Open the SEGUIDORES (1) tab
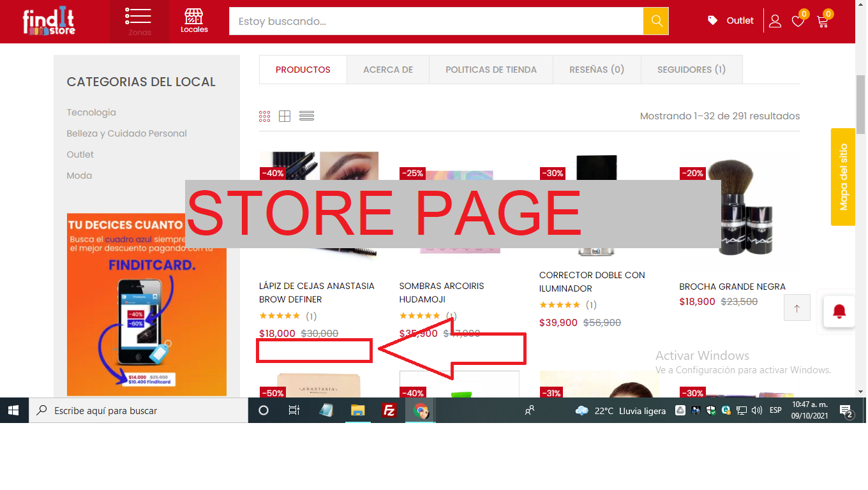 point(691,70)
